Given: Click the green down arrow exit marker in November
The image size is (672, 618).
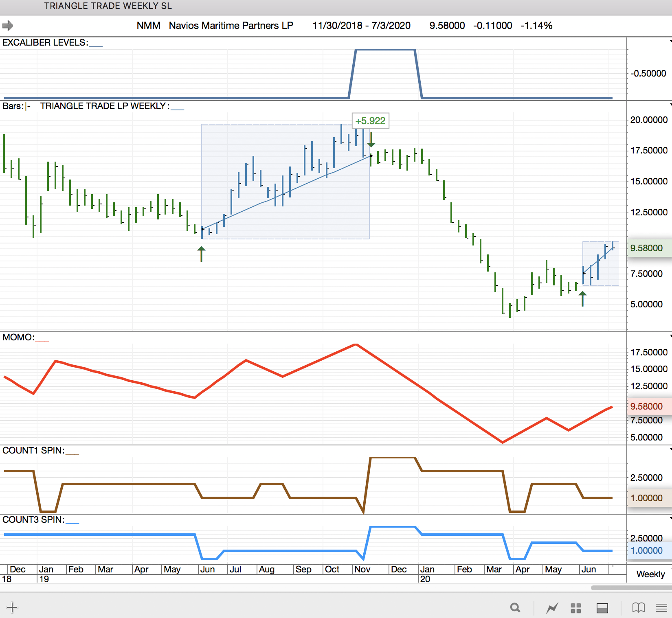Looking at the screenshot, I should click(x=371, y=139).
